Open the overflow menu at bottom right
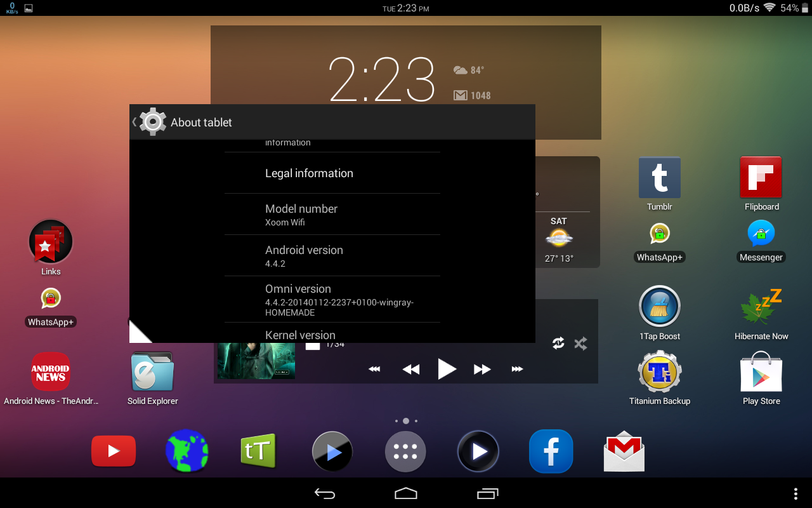812x508 pixels. coord(796,493)
